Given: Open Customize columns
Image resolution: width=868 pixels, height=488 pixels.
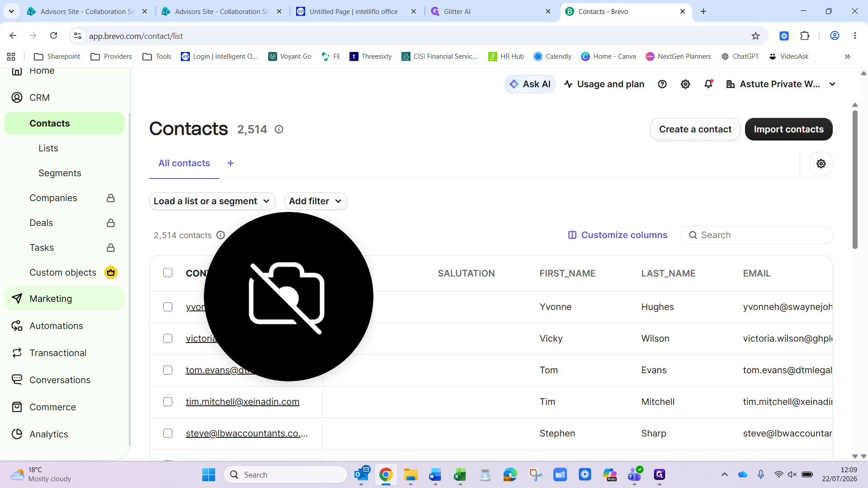Looking at the screenshot, I should (618, 235).
